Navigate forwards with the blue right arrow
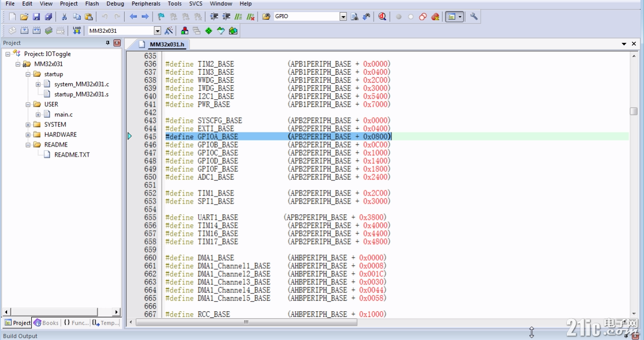The image size is (644, 340). pos(145,17)
